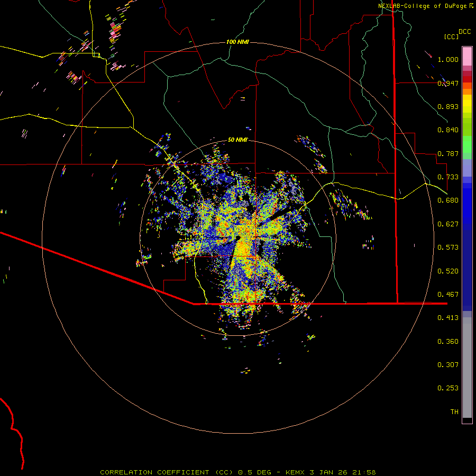Click the 0.733 scale value
This screenshot has width=476, height=476.
tap(448, 177)
